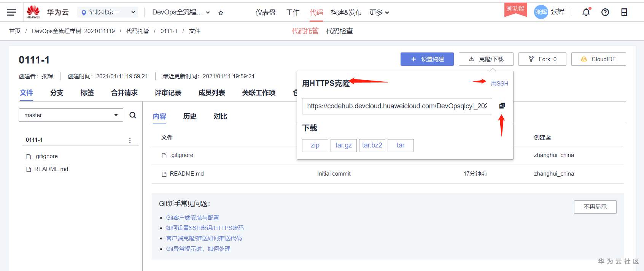
Task: Open the 新功能 banner
Action: coord(515,9)
